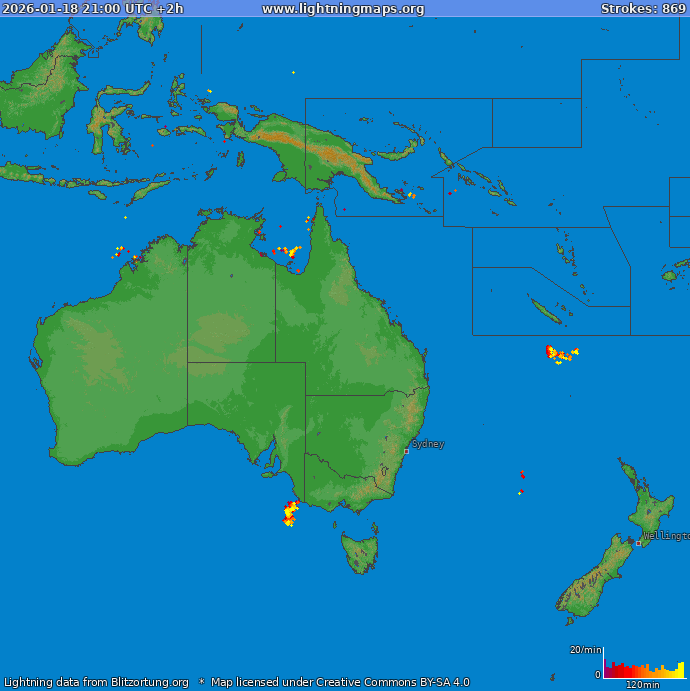Screen dimensions: 690x691
Task: Click on the island of Tasmania
Action: pos(360,551)
